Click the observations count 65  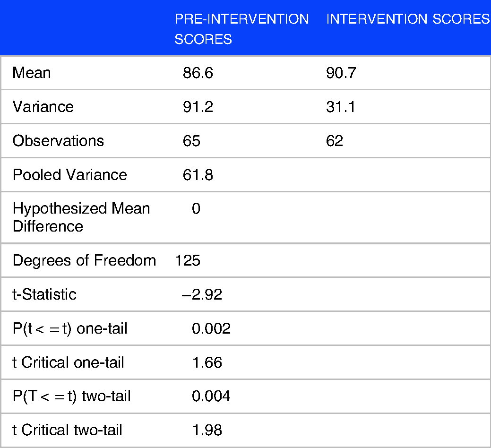click(x=192, y=141)
